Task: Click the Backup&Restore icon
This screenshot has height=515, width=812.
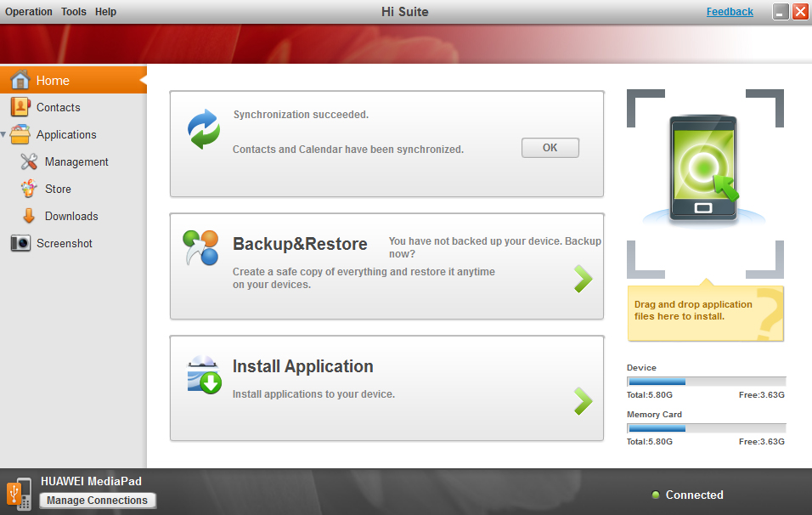Action: pos(201,248)
